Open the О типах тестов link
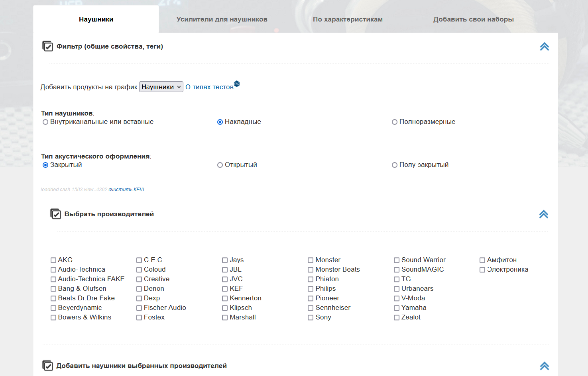Viewport: 588px width, 376px height. [209, 87]
